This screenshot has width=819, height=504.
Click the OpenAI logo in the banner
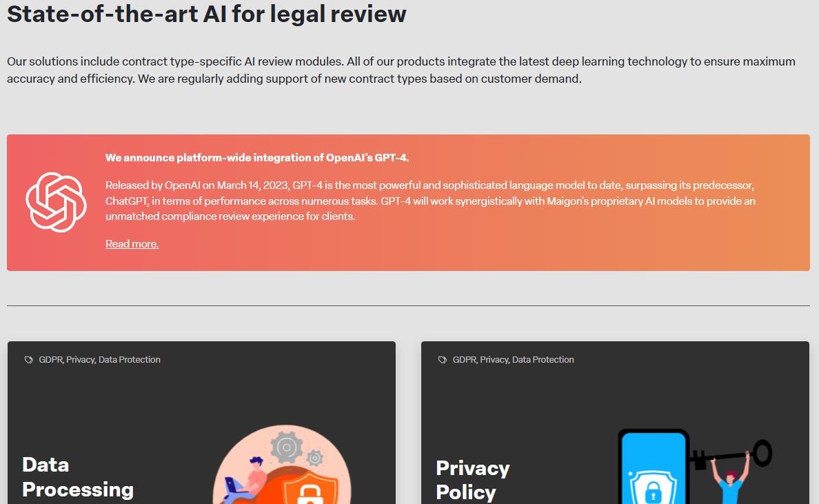57,202
